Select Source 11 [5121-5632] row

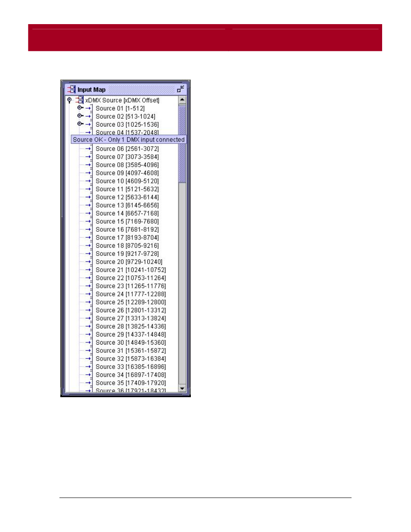point(127,189)
